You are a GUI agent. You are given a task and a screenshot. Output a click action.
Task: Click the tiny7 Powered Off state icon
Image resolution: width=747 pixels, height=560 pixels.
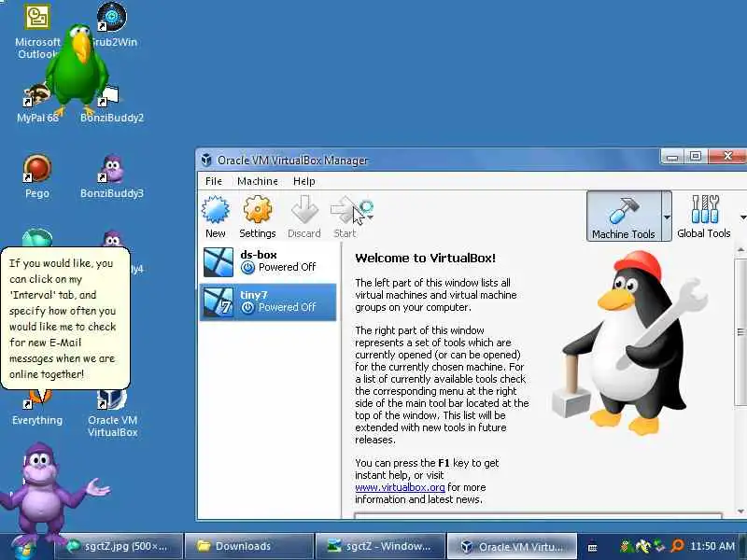(247, 308)
